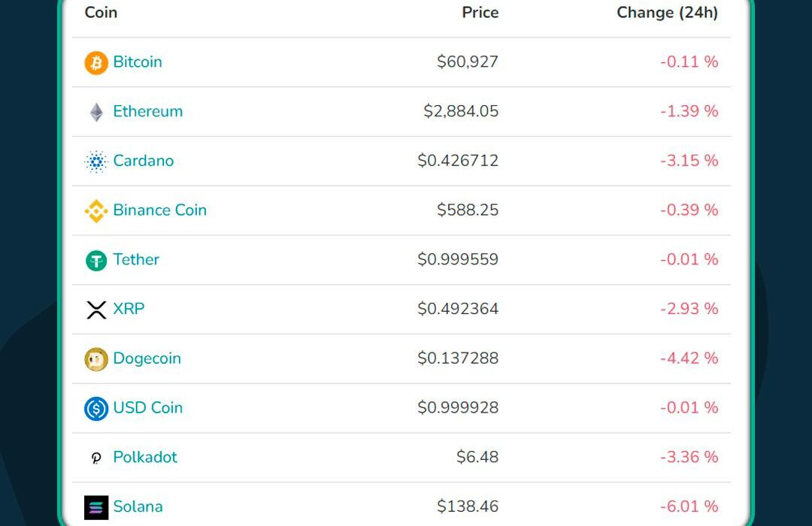Click the black XRP logo icon

tap(96, 310)
